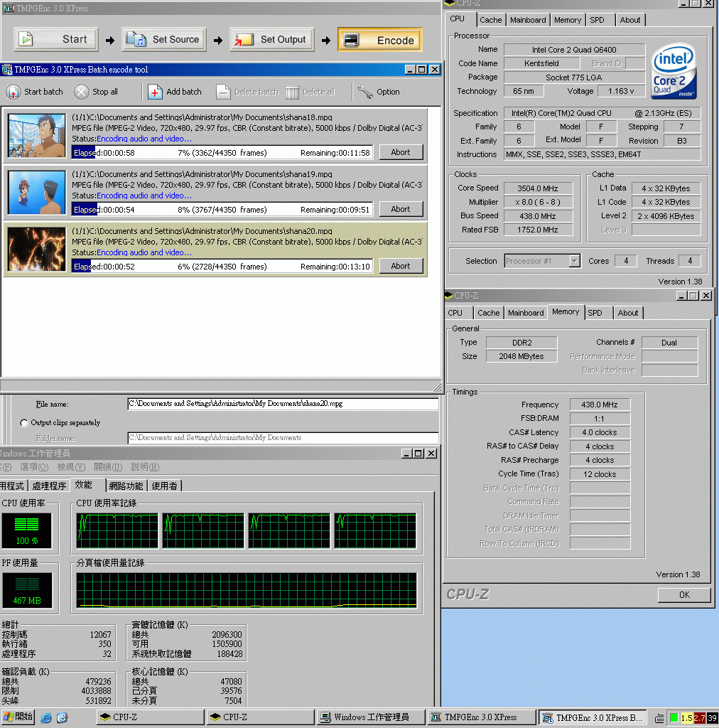719x728 pixels.
Task: Open 檢視(V) menu in Task Manager
Action: coord(71,467)
